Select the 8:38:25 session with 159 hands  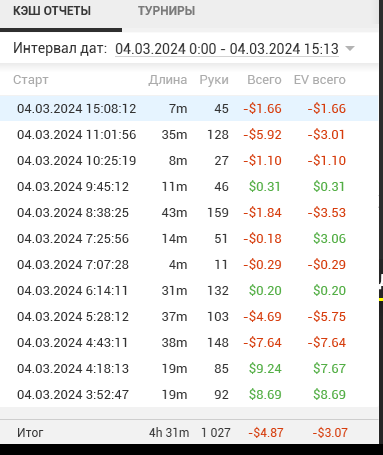pyautogui.click(x=189, y=212)
